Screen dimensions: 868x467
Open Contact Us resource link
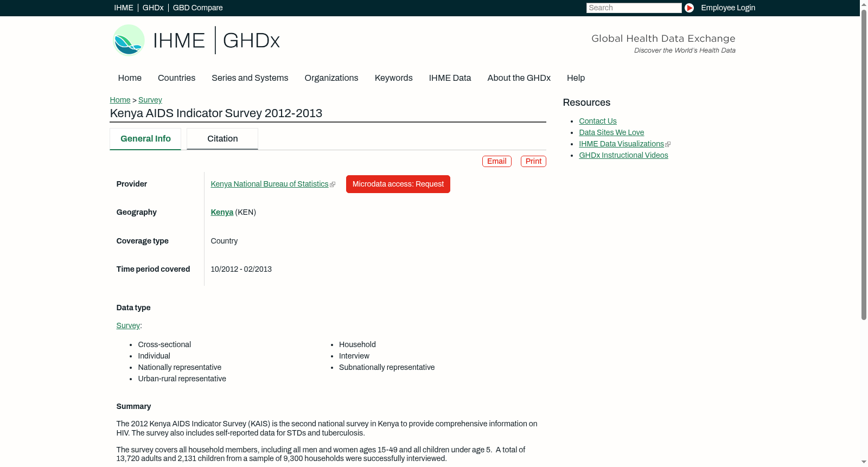pyautogui.click(x=598, y=121)
